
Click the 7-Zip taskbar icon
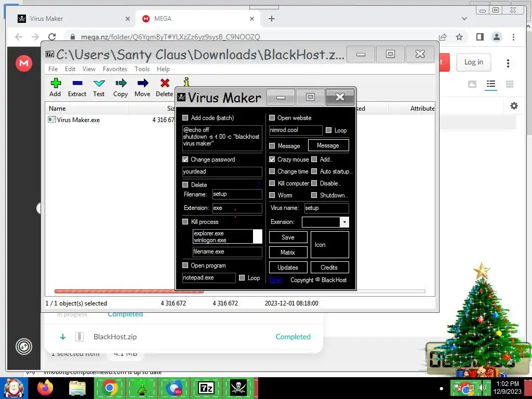point(206,388)
